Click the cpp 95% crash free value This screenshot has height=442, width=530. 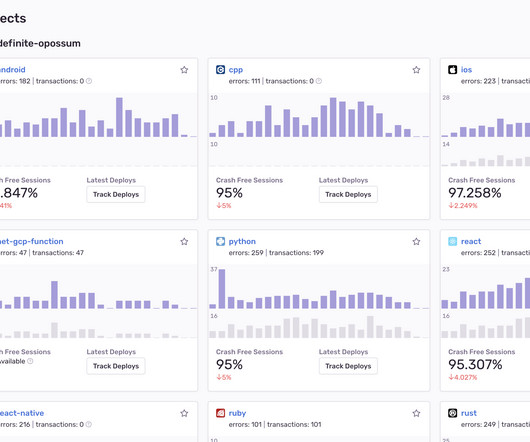tap(229, 193)
